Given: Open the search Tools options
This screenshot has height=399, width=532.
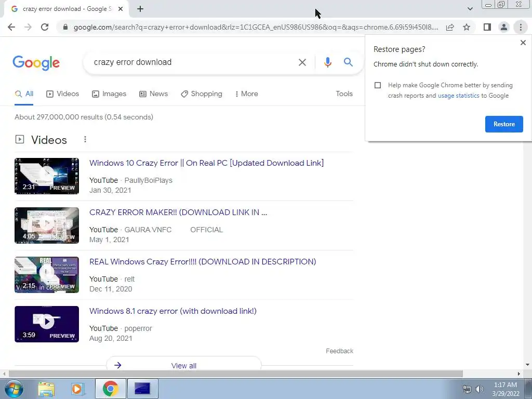Looking at the screenshot, I should click(344, 94).
